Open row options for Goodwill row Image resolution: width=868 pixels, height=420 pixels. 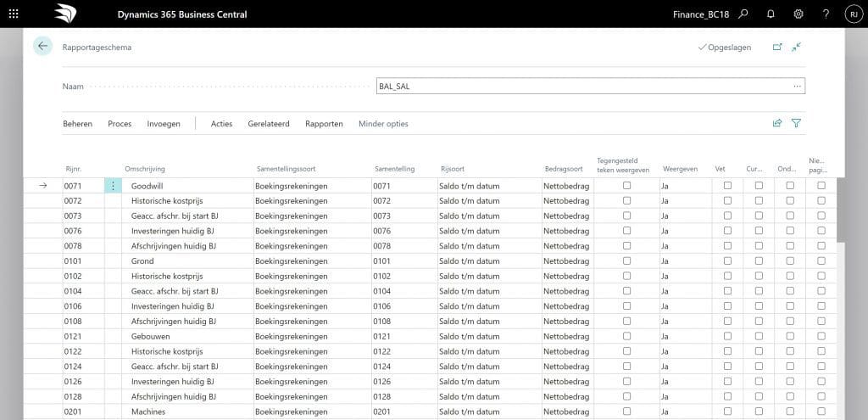[113, 186]
